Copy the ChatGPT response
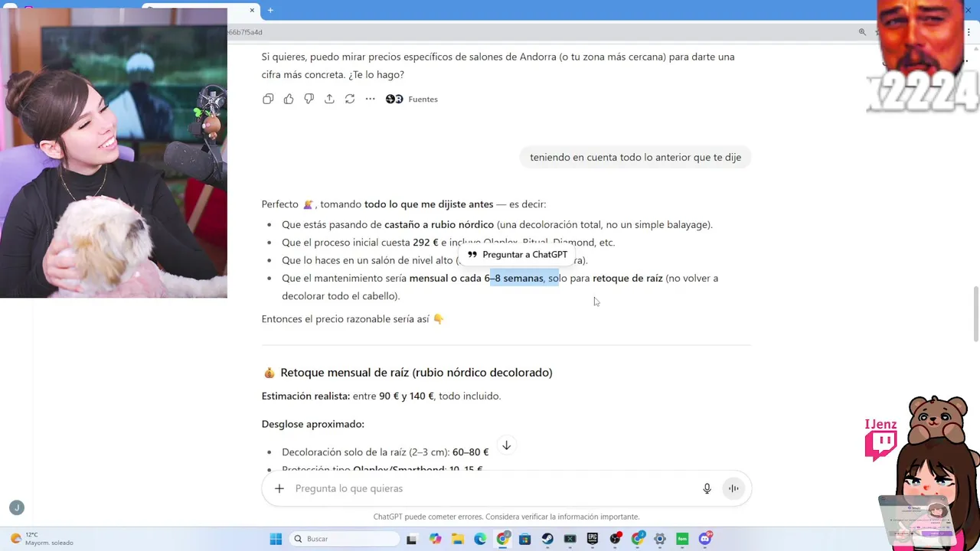The width and height of the screenshot is (980, 551). coord(268,99)
